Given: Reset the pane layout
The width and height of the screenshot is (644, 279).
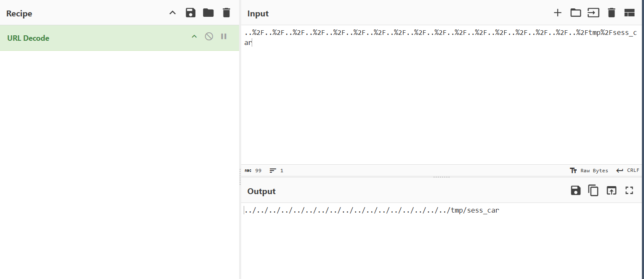Looking at the screenshot, I should click(629, 13).
